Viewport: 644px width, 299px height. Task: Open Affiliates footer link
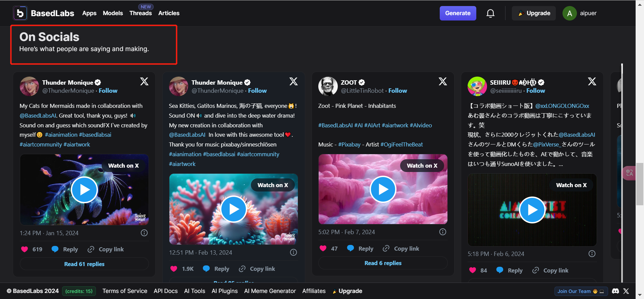(314, 291)
